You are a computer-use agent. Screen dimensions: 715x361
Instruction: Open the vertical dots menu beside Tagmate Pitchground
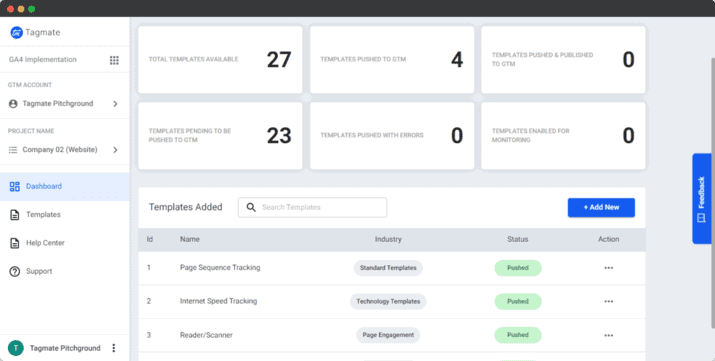pos(114,348)
